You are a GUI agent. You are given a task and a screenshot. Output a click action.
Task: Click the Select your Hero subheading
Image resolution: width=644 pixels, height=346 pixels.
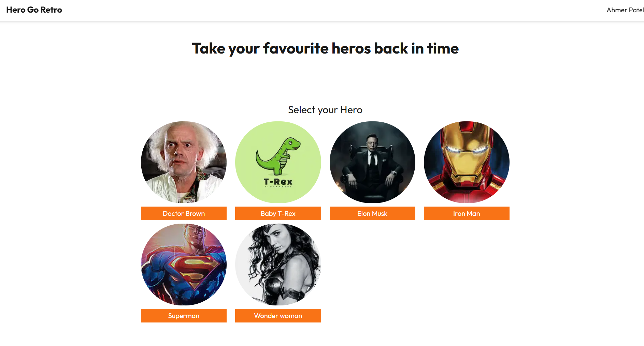(325, 110)
